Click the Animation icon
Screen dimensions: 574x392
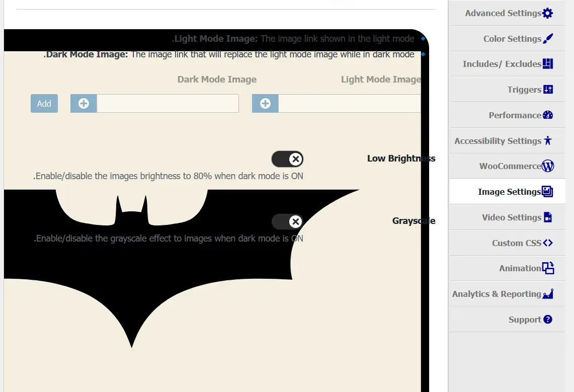click(548, 268)
